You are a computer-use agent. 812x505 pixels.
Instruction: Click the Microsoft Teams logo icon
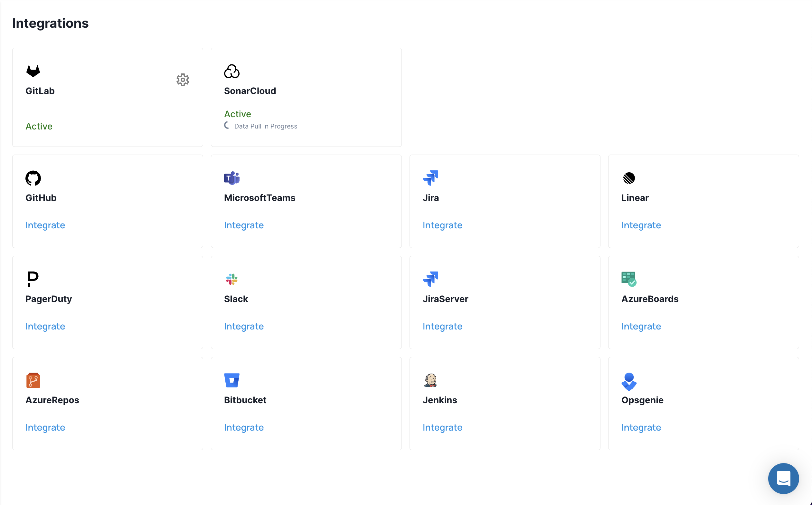pos(232,178)
